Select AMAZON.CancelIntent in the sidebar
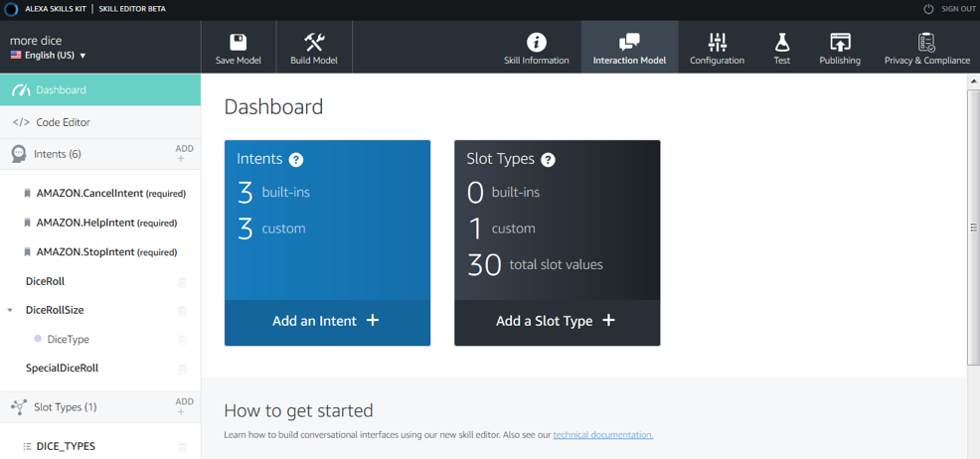Screen dimensions: 980x459 point(111,194)
